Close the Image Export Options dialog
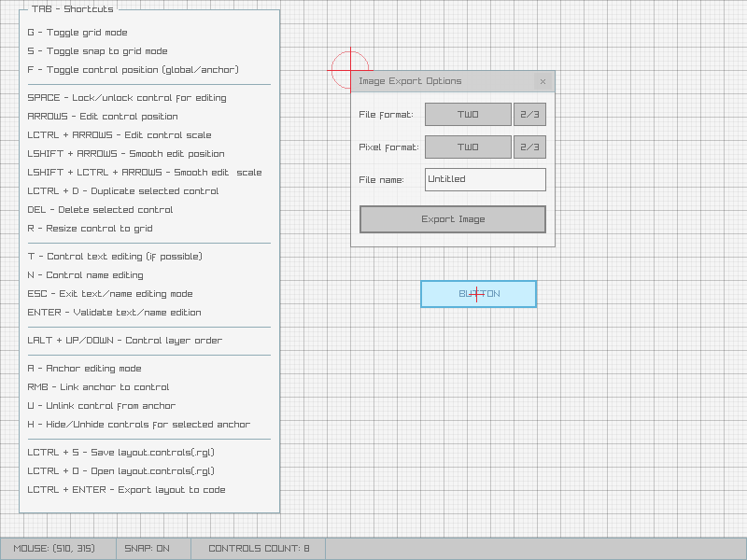747x560 pixels. click(543, 81)
